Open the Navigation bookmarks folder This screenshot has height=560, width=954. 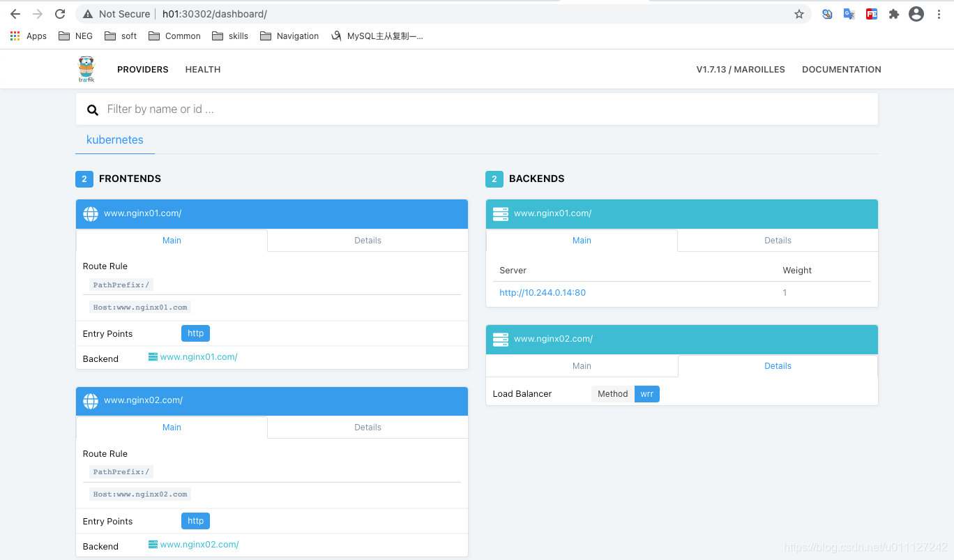[x=289, y=36]
